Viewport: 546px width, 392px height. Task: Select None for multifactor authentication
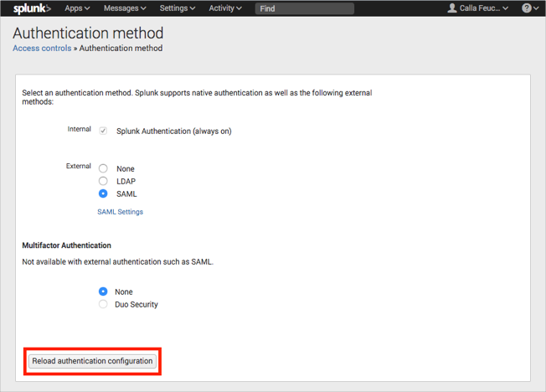point(103,291)
